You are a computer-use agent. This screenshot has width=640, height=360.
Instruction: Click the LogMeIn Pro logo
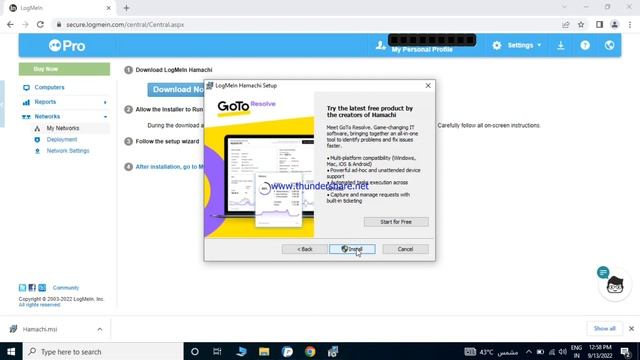pos(67,45)
